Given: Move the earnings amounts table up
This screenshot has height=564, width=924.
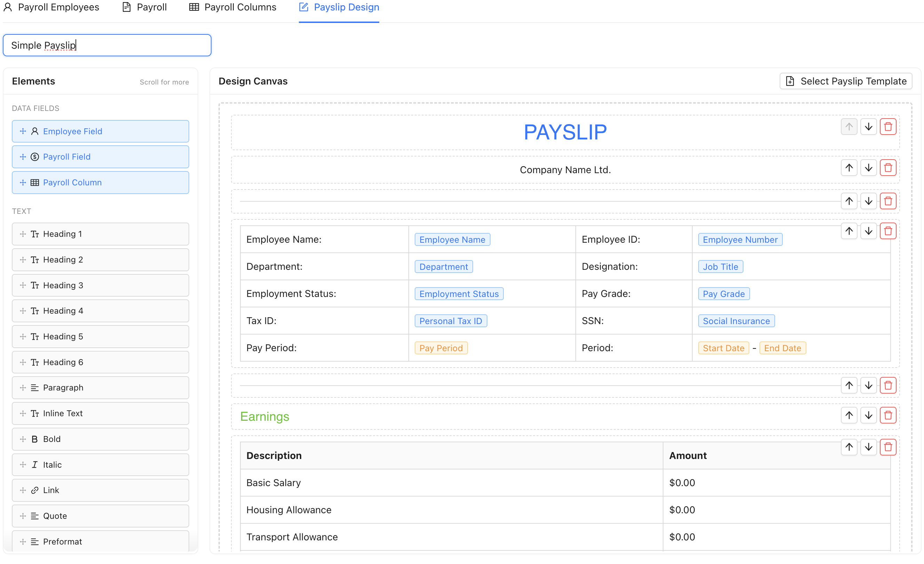Looking at the screenshot, I should (x=849, y=447).
